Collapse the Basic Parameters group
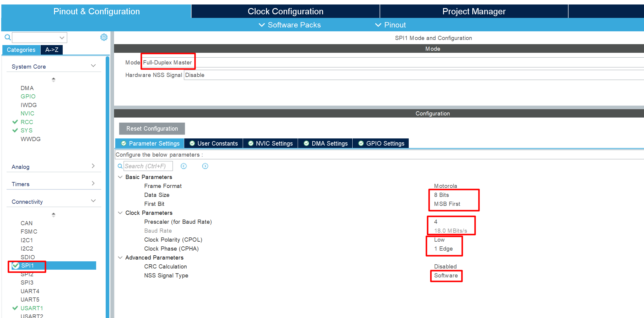 click(x=120, y=177)
